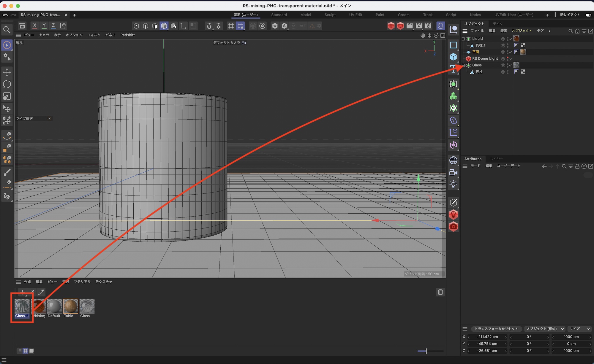Collapse the Liquid object hierarchy

(x=463, y=39)
